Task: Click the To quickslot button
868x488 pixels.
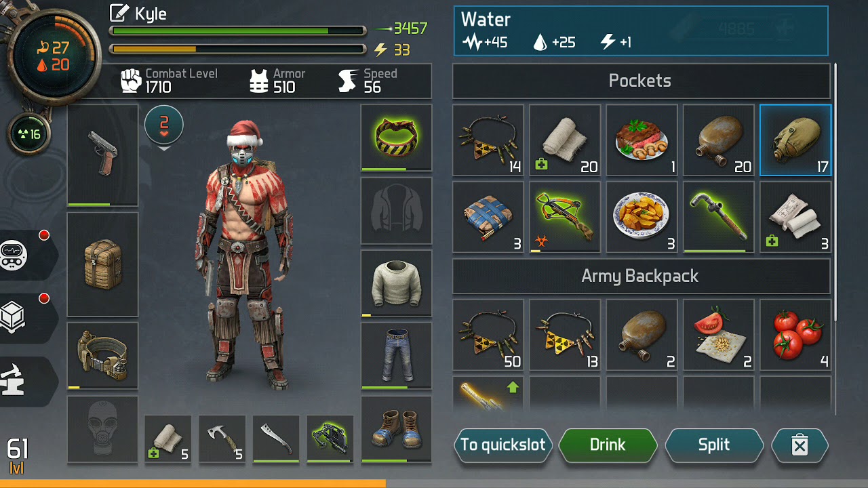Action: (503, 445)
